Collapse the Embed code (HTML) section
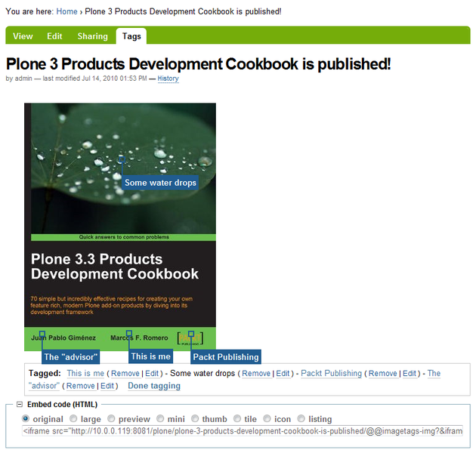This screenshot has width=476, height=453. click(20, 405)
